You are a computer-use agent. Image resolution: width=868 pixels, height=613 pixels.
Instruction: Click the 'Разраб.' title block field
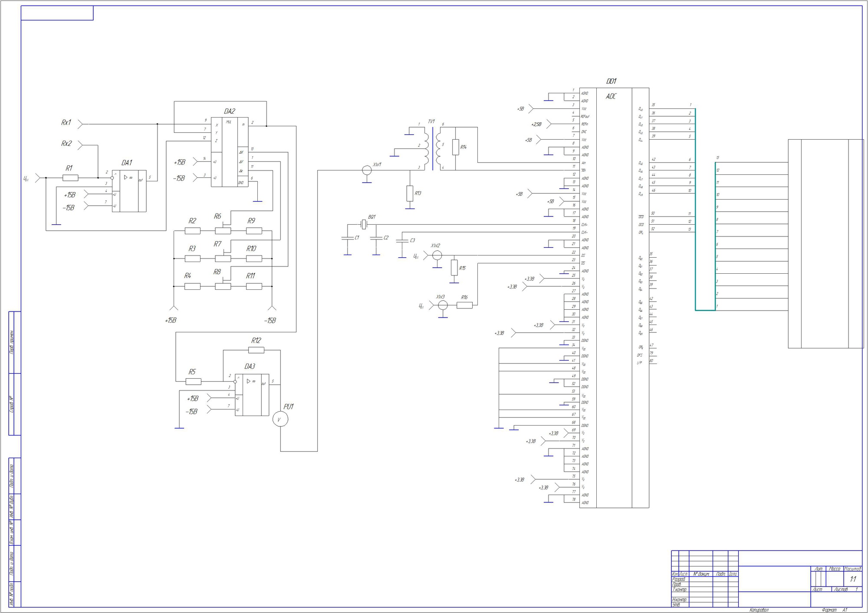click(678, 579)
